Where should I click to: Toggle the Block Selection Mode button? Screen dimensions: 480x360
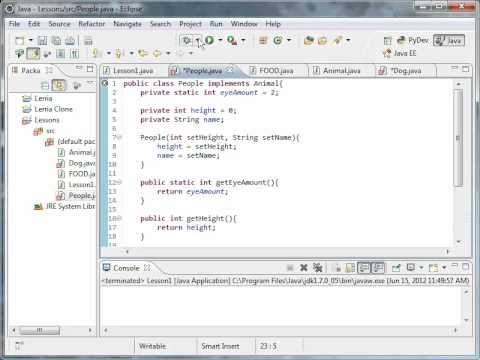pyautogui.click(x=60, y=53)
